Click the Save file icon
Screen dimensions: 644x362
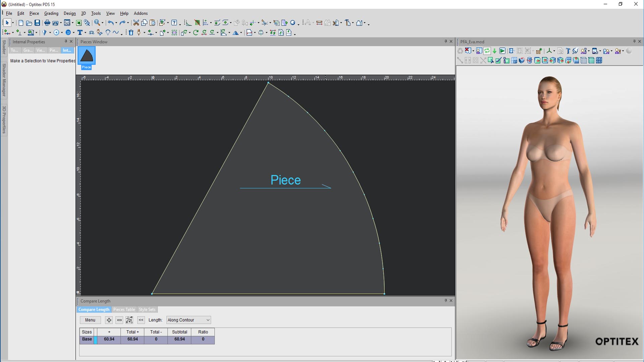pos(37,23)
